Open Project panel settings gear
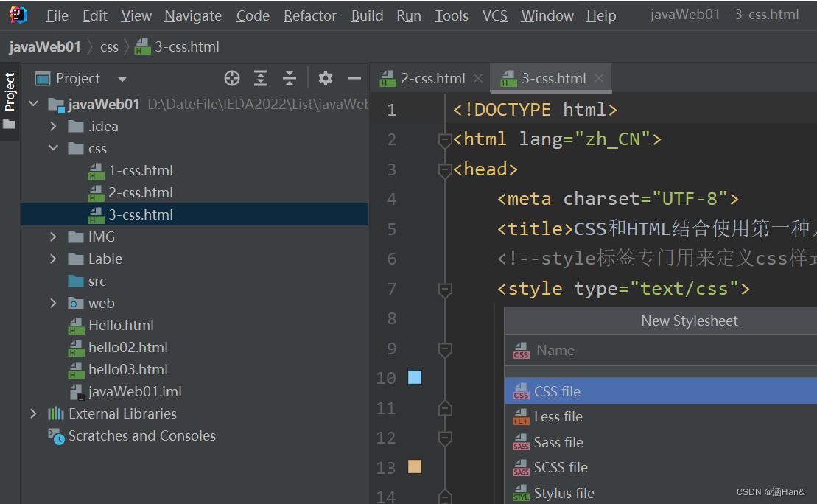 [x=326, y=78]
